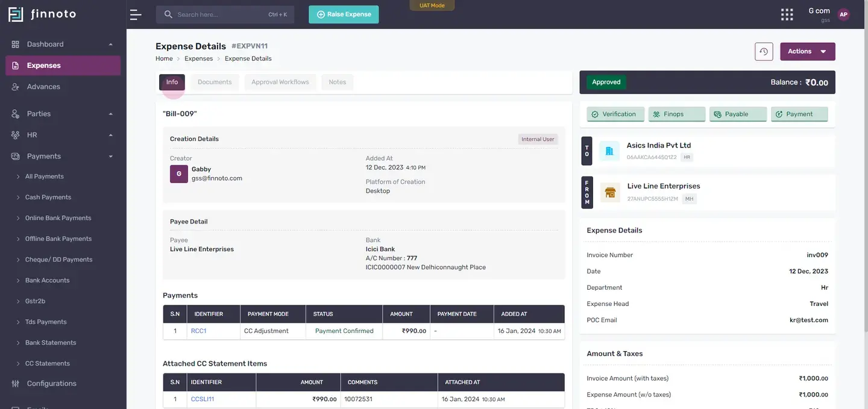868x409 pixels.
Task: Click the Approved status badge
Action: coord(606,83)
